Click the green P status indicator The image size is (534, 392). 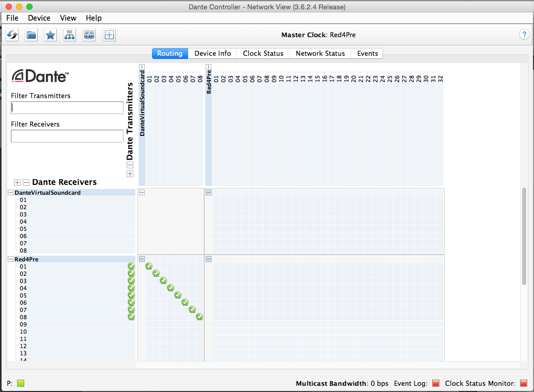tap(21, 383)
